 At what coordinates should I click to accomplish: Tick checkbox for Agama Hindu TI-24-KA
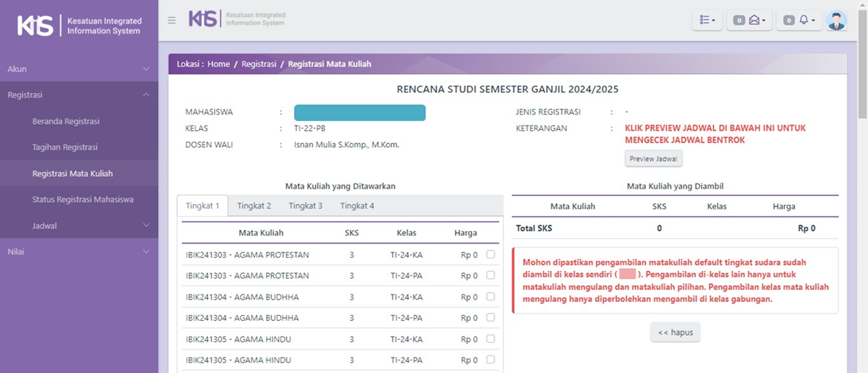490,339
